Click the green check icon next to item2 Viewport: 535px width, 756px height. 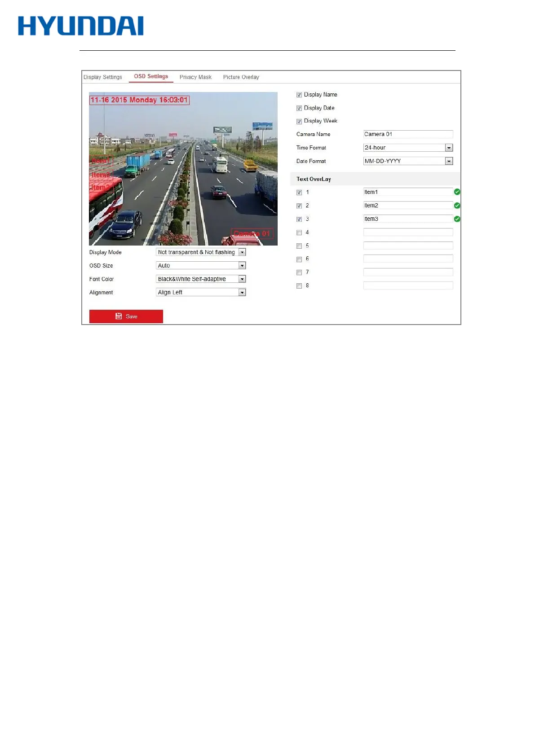click(457, 206)
